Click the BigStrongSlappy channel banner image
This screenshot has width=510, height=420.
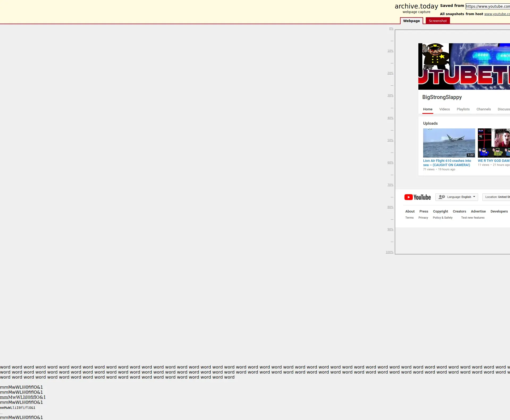click(464, 66)
